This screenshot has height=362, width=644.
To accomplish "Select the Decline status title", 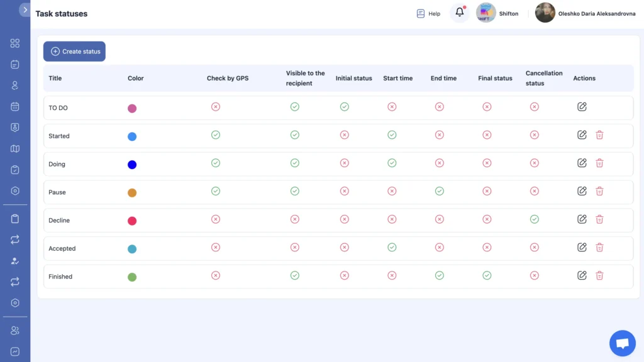I will click(x=59, y=219).
